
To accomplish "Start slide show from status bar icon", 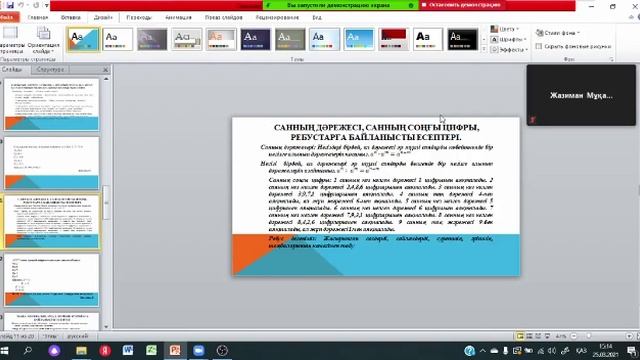I will click(547, 336).
